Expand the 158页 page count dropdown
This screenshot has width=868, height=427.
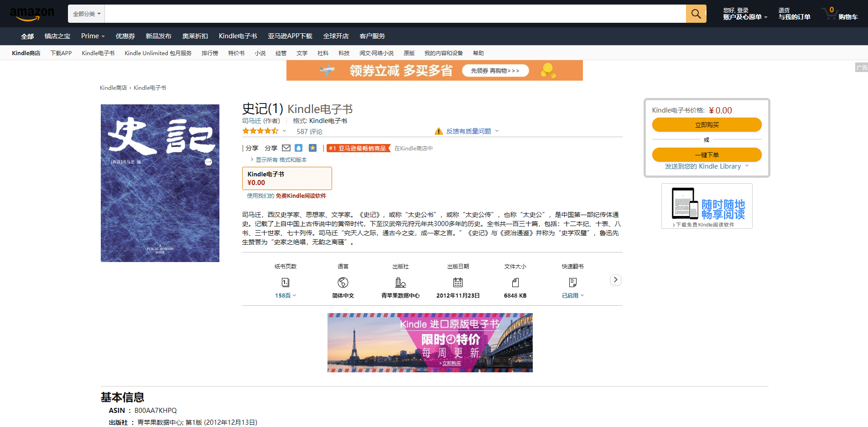(x=286, y=296)
